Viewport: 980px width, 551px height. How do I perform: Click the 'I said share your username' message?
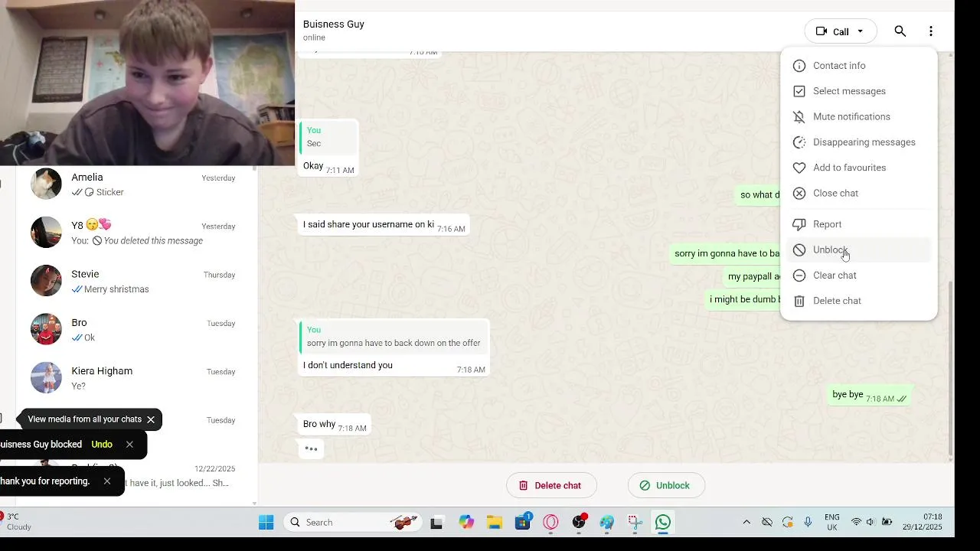(382, 225)
